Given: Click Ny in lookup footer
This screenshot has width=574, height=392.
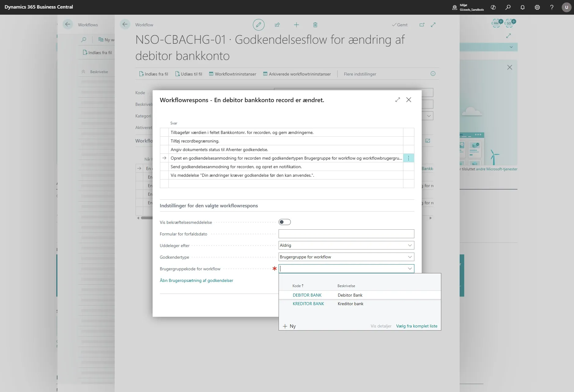Looking at the screenshot, I should pyautogui.click(x=289, y=326).
